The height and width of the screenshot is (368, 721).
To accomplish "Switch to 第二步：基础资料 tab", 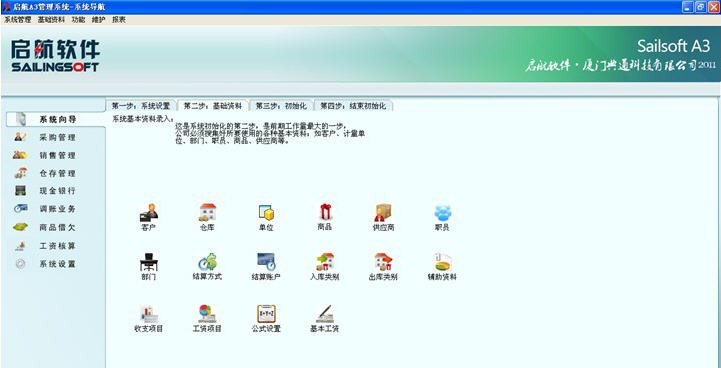I will point(213,105).
